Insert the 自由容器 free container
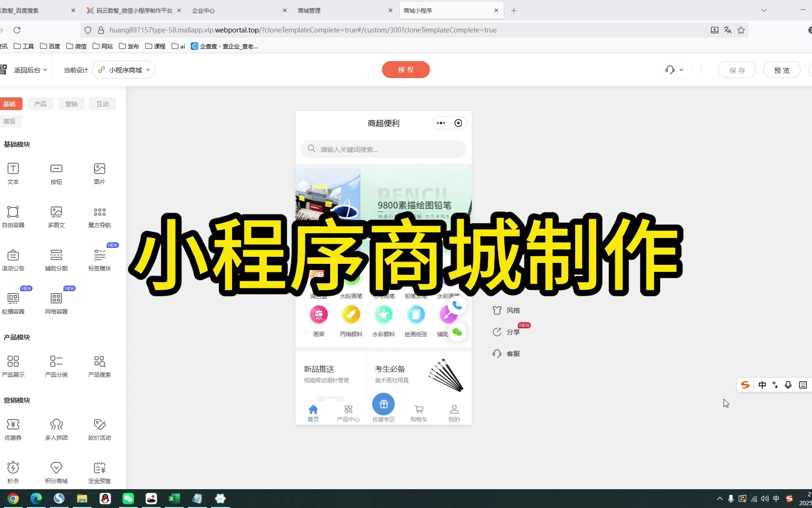Screen dimensions: 812x508 (x=13, y=217)
